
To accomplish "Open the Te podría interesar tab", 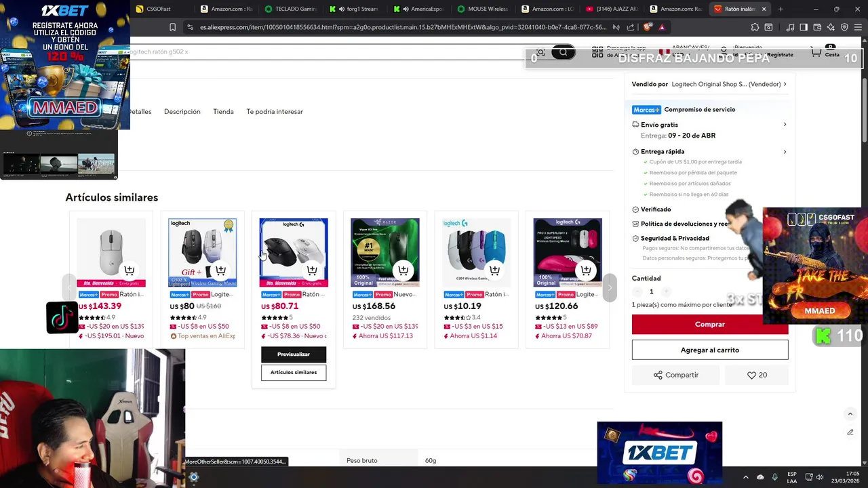I will (275, 112).
